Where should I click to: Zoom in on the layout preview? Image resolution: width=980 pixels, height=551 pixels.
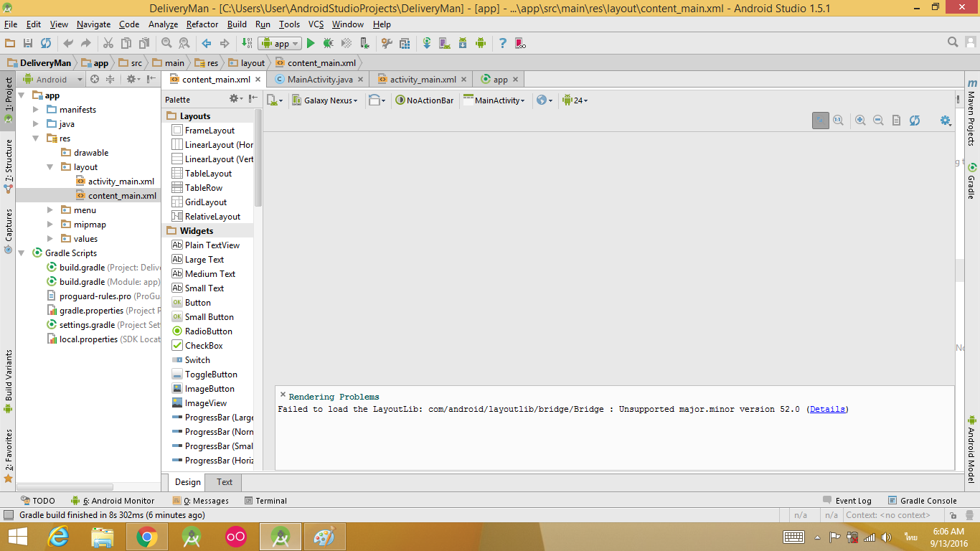860,121
